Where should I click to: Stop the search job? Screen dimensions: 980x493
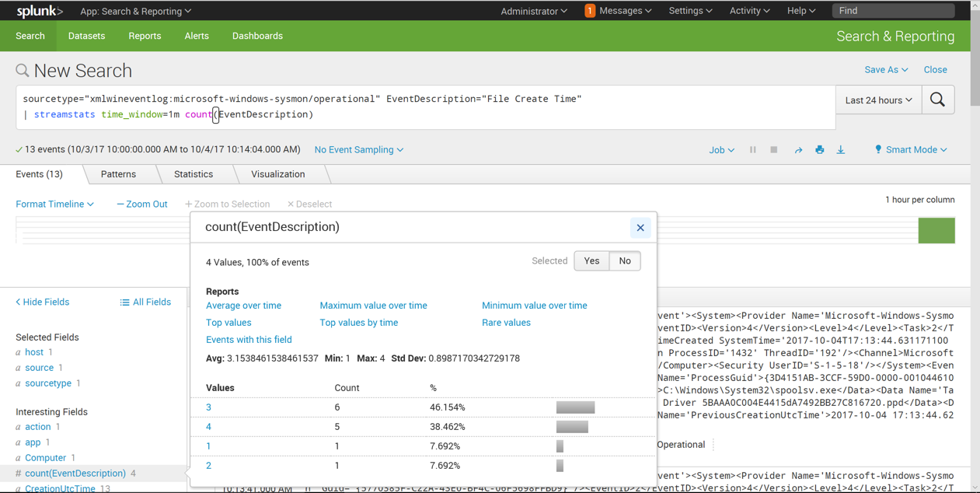coord(774,150)
